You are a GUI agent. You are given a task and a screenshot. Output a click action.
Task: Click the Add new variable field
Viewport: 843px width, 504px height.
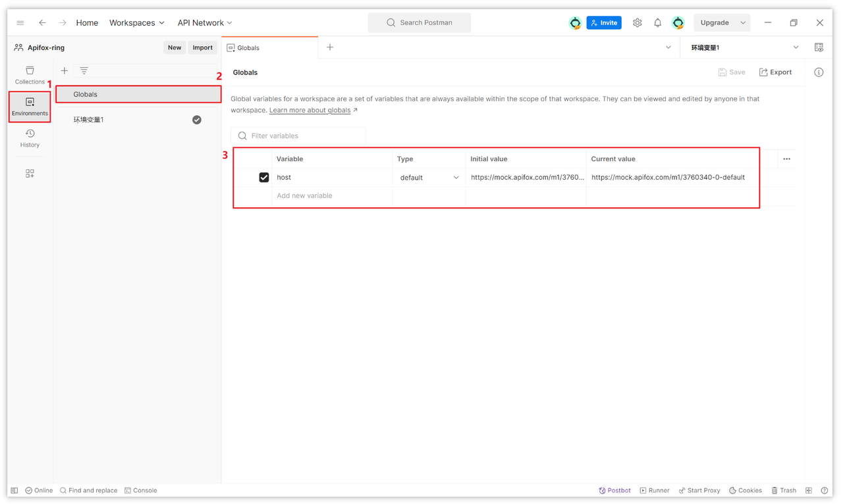[x=332, y=196]
